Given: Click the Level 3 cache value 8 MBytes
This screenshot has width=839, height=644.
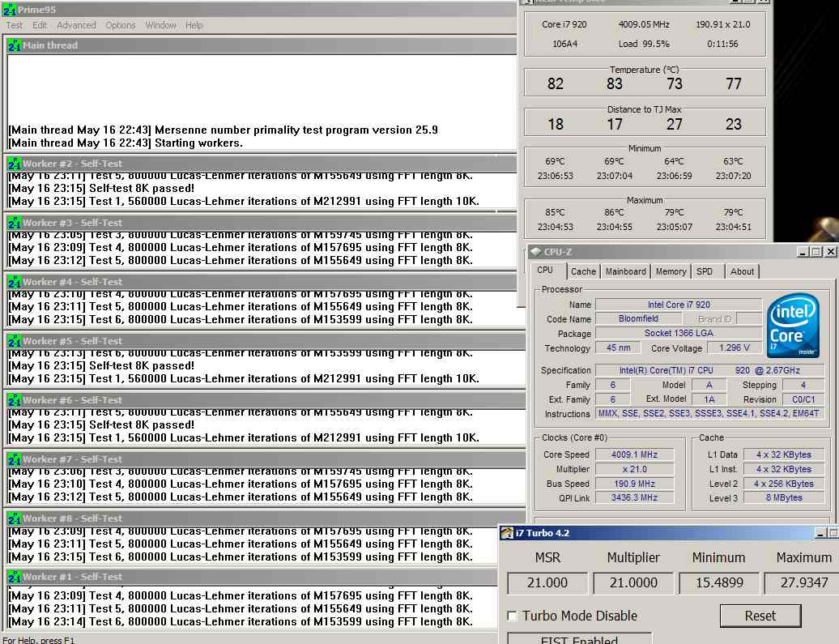Looking at the screenshot, I should point(783,498).
